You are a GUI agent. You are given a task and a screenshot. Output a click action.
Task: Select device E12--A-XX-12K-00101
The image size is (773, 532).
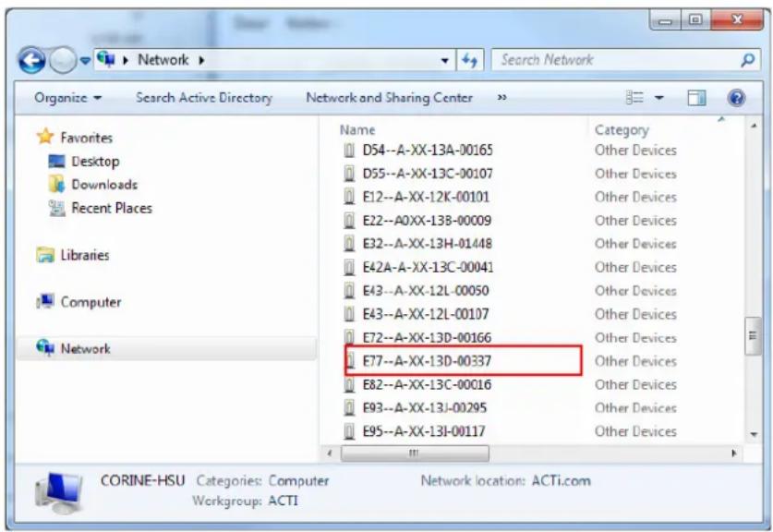coord(426,197)
